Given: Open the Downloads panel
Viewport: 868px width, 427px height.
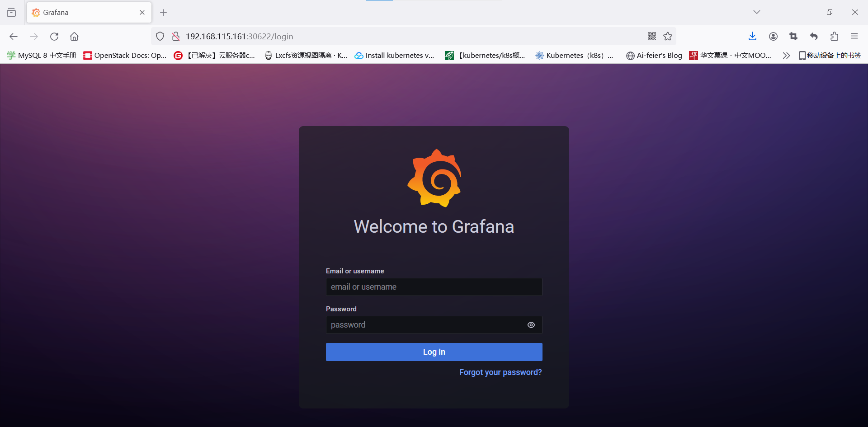Looking at the screenshot, I should 753,37.
